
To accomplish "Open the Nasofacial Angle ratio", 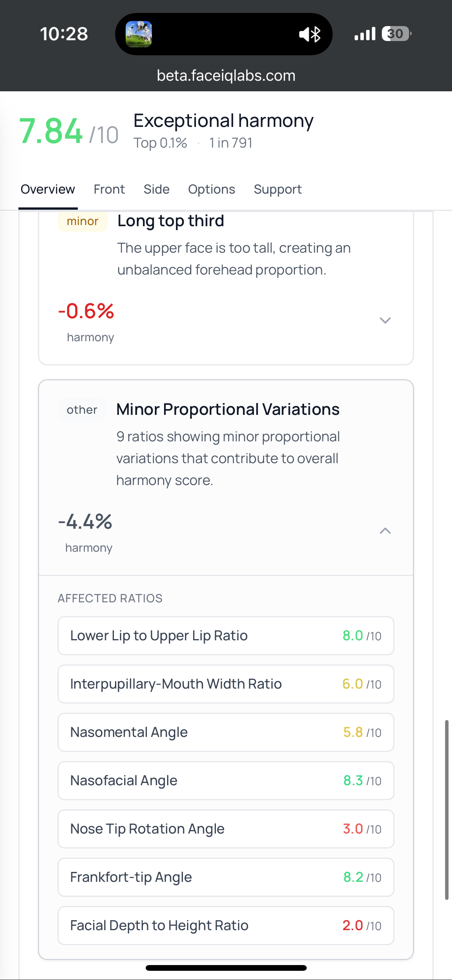I will 226,781.
